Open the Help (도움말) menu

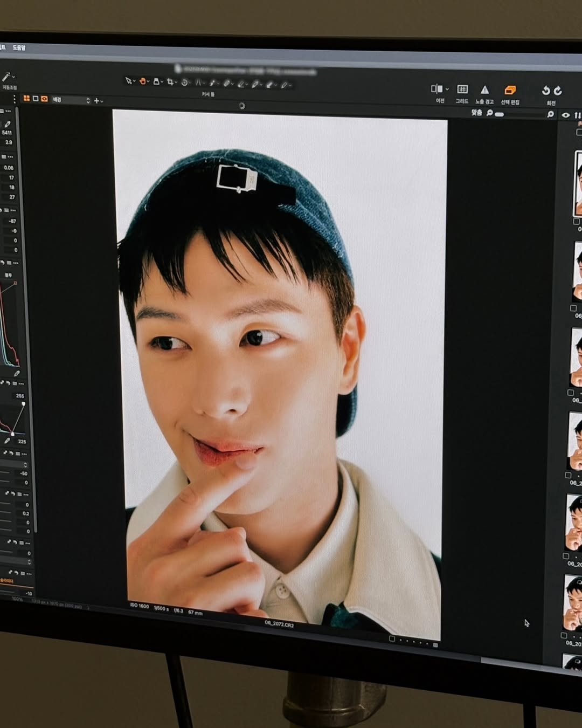[19, 48]
